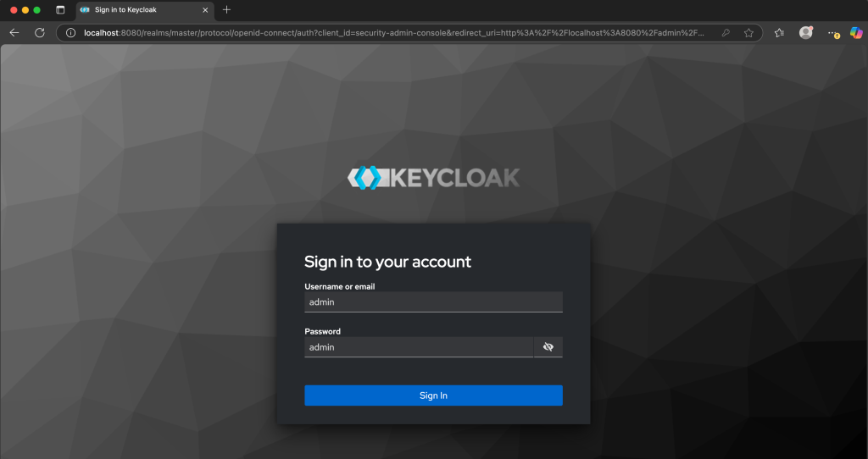The image size is (868, 459).
Task: Click the Keycloak logo
Action: pyautogui.click(x=433, y=178)
